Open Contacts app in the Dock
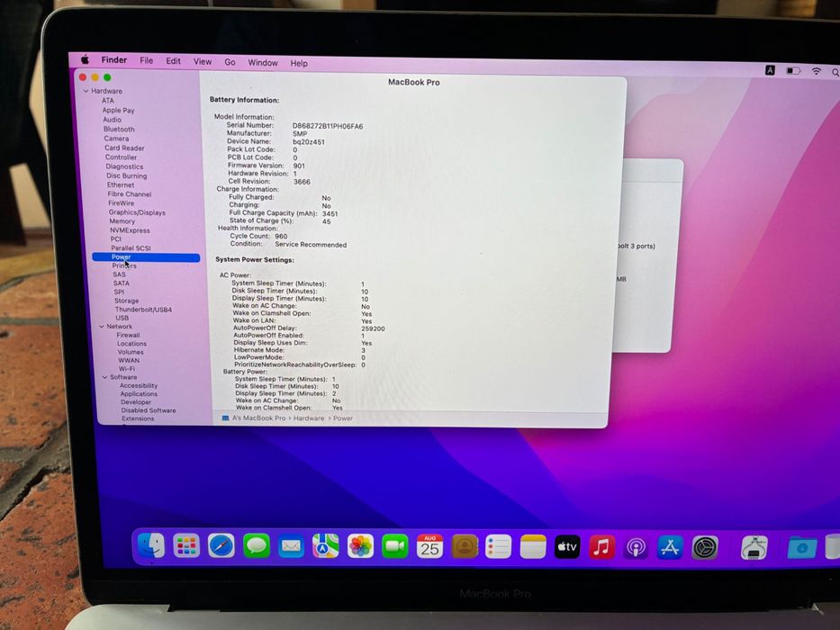 click(x=465, y=546)
